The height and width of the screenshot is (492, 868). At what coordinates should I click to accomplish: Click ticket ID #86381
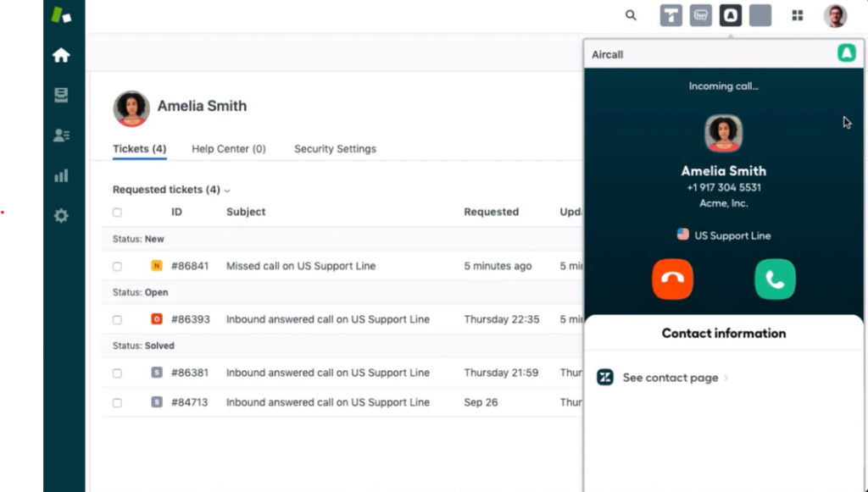tap(190, 373)
